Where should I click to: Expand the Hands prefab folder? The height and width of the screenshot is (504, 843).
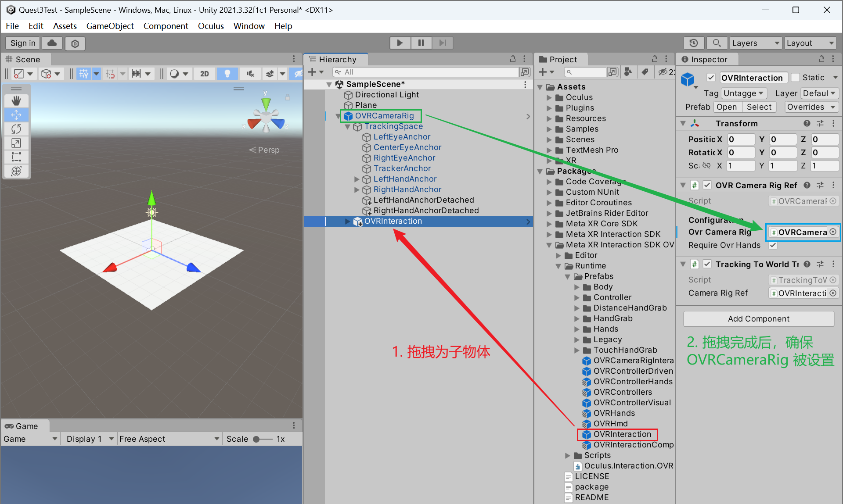(577, 329)
